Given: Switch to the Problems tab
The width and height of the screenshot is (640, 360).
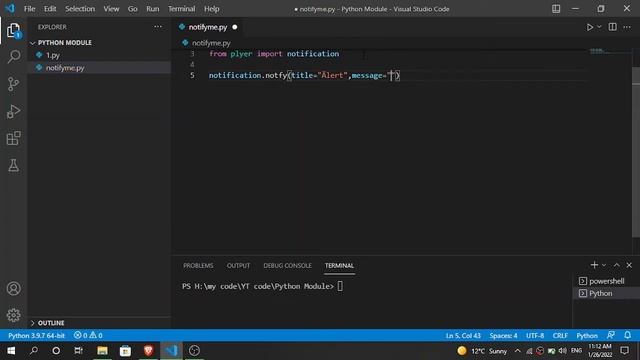Looking at the screenshot, I should tap(198, 266).
